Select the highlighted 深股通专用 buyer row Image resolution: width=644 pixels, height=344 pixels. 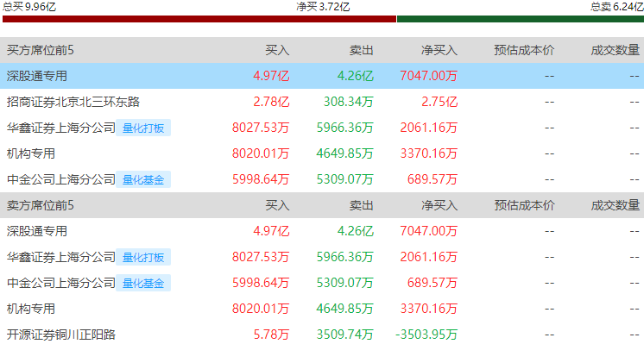[322, 76]
